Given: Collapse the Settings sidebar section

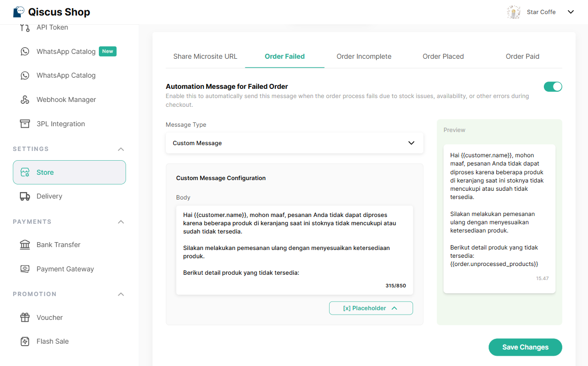Looking at the screenshot, I should pos(121,149).
